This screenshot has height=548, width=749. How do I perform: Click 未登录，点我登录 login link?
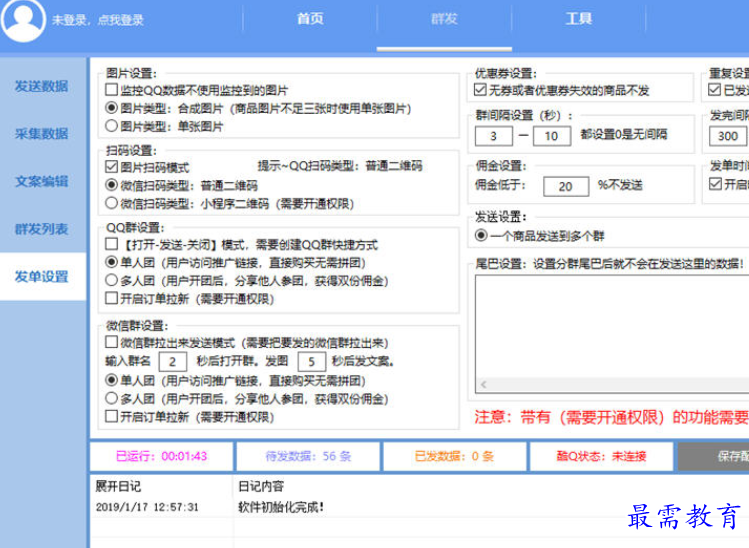[x=98, y=20]
